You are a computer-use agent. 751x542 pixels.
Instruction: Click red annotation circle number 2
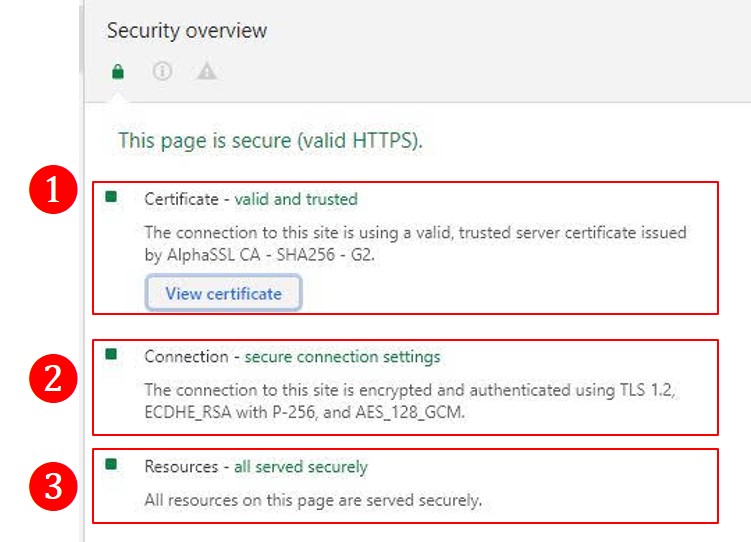tap(53, 378)
